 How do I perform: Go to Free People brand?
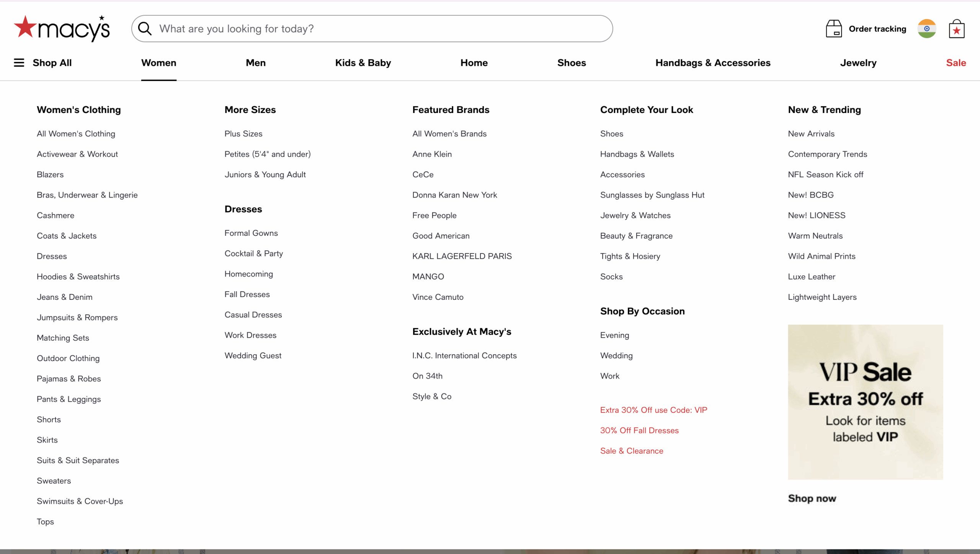434,215
